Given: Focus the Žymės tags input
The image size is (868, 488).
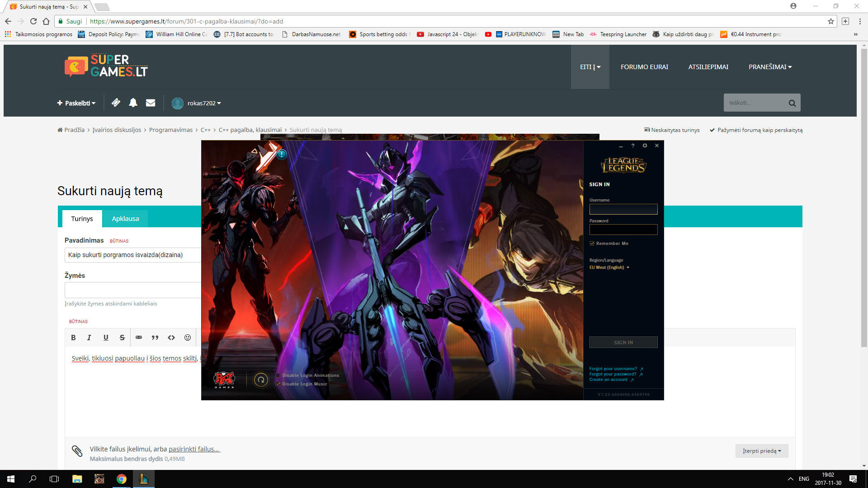Looking at the screenshot, I should coord(133,290).
